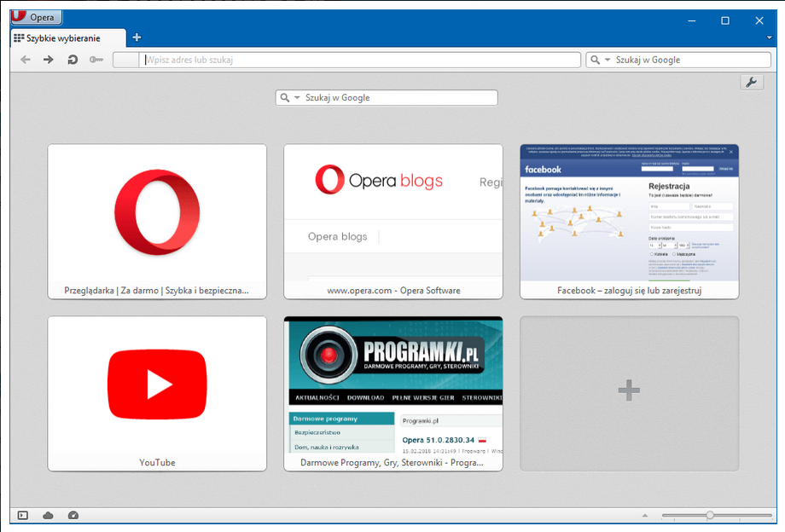The image size is (785, 532).
Task: Click Facebook – zaloguj się lub zarejestruj caption
Action: coord(630,291)
